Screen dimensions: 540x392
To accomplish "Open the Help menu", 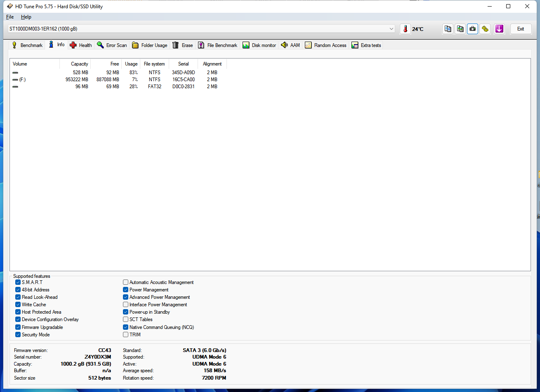I will tap(26, 17).
